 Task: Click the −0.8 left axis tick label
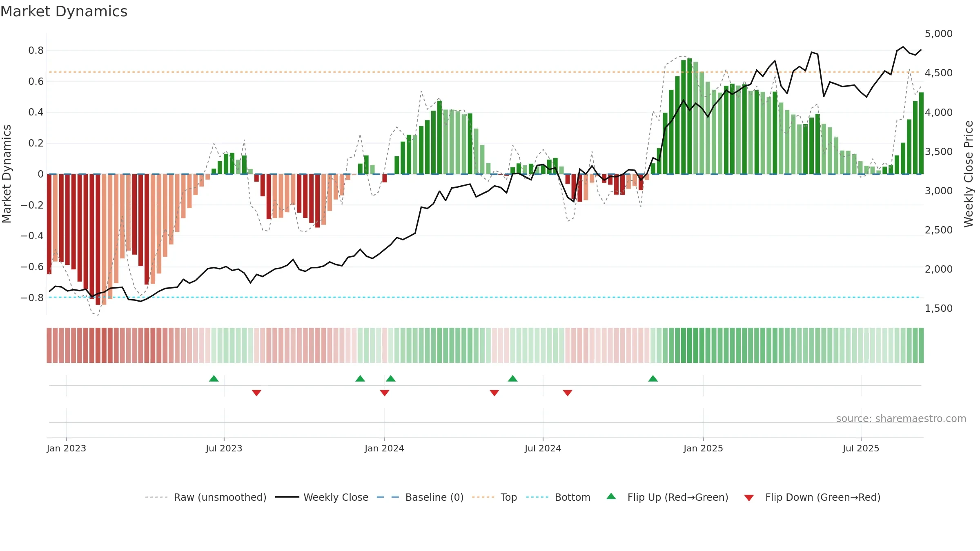click(x=32, y=298)
